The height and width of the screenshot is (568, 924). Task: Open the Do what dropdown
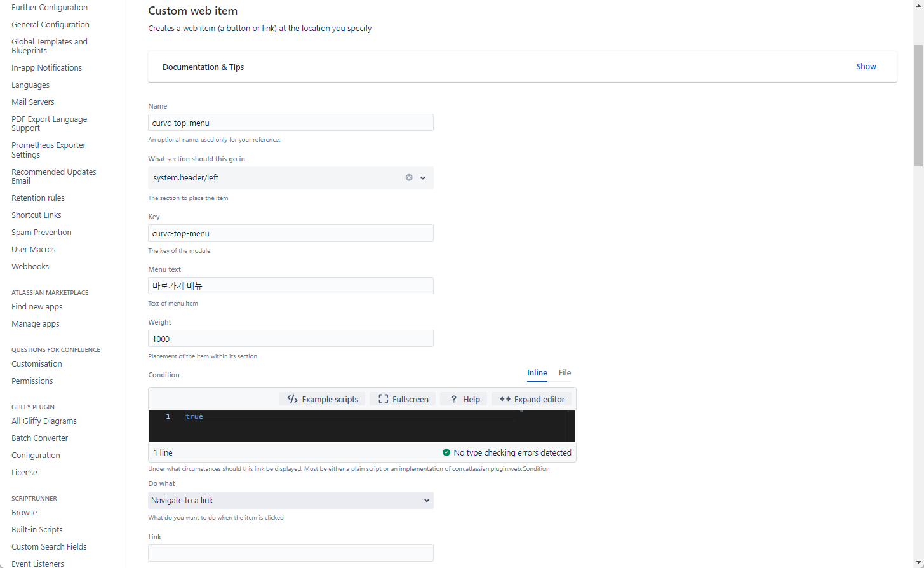pos(291,500)
